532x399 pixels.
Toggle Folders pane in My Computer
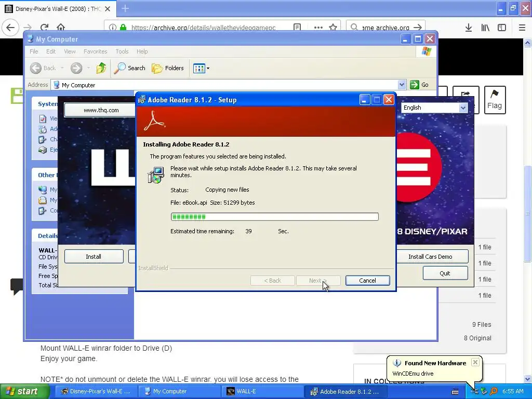click(168, 68)
